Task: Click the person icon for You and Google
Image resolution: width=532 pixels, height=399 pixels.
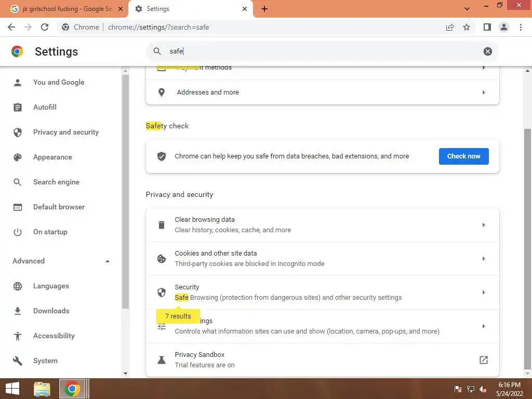Action: (x=18, y=83)
